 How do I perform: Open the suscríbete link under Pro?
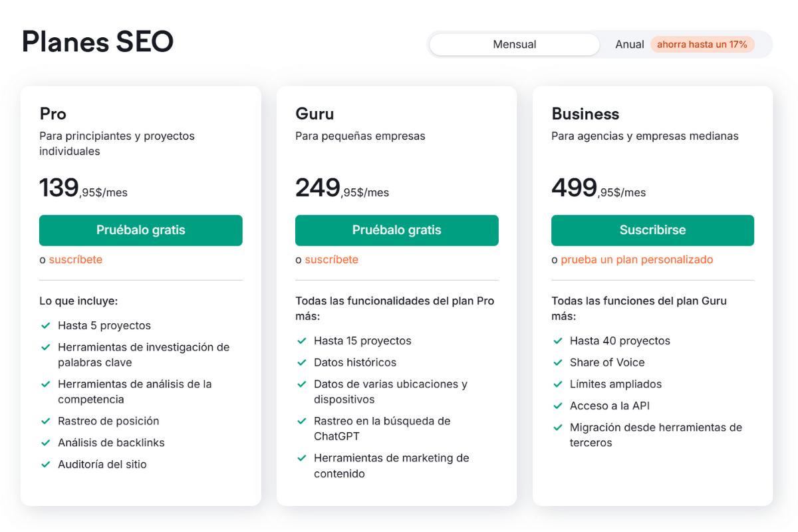(x=76, y=259)
